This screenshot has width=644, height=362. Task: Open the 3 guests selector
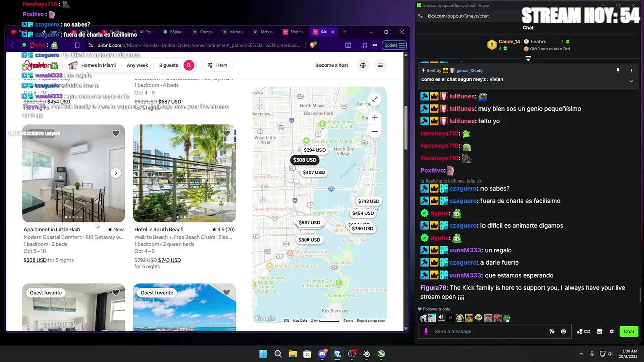pyautogui.click(x=169, y=65)
